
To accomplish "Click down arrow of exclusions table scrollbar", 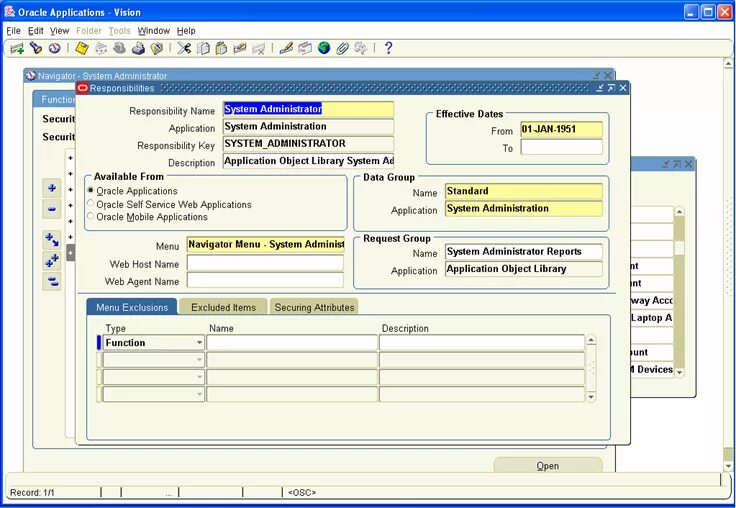I will [x=591, y=397].
